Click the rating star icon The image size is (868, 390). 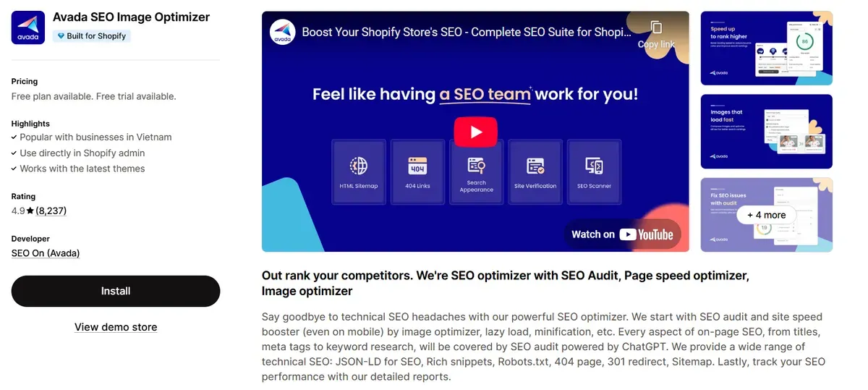pyautogui.click(x=30, y=211)
